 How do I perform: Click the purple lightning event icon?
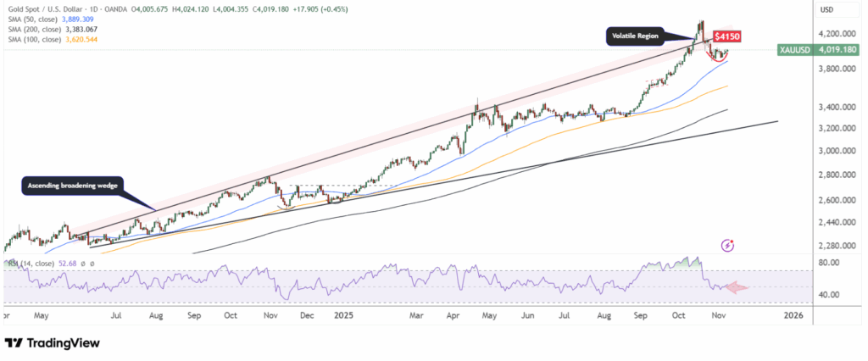(x=727, y=245)
